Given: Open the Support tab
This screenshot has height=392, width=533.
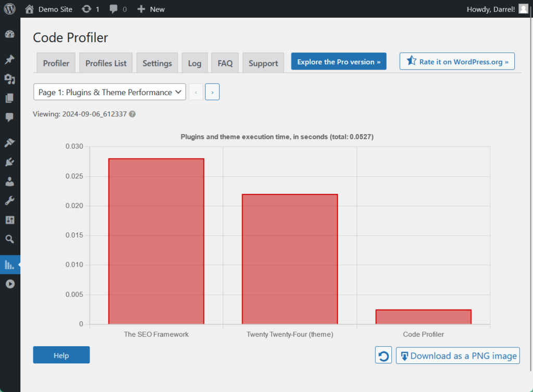Looking at the screenshot, I should point(263,63).
